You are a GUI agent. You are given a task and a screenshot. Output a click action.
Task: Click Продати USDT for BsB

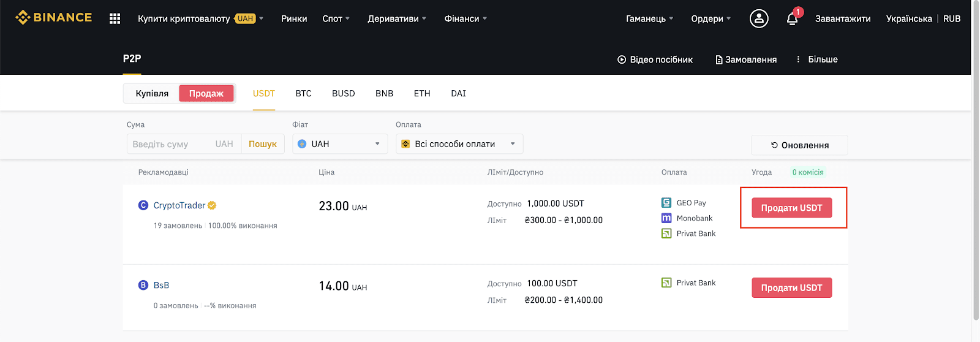791,287
